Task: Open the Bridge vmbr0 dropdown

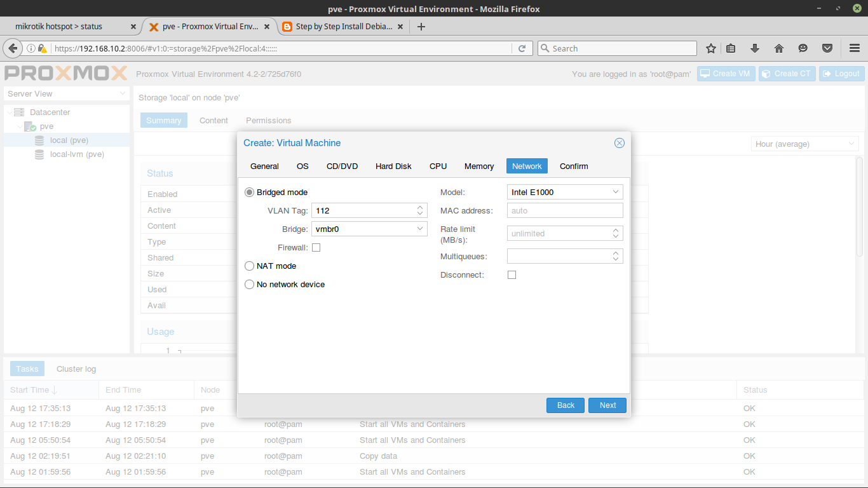Action: coord(420,229)
